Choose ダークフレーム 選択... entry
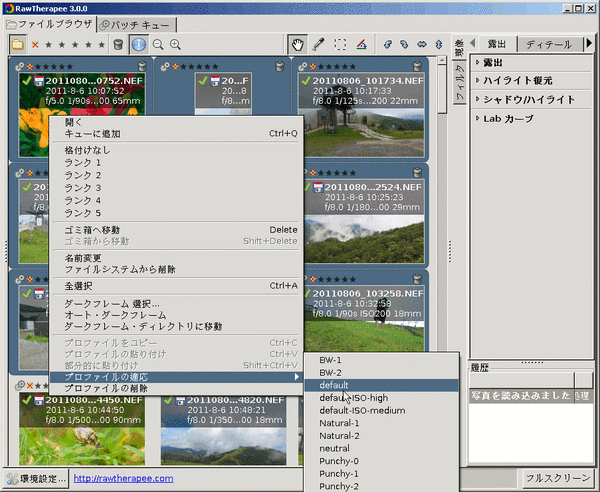Screen dimensions: 600x492 (176, 304)
